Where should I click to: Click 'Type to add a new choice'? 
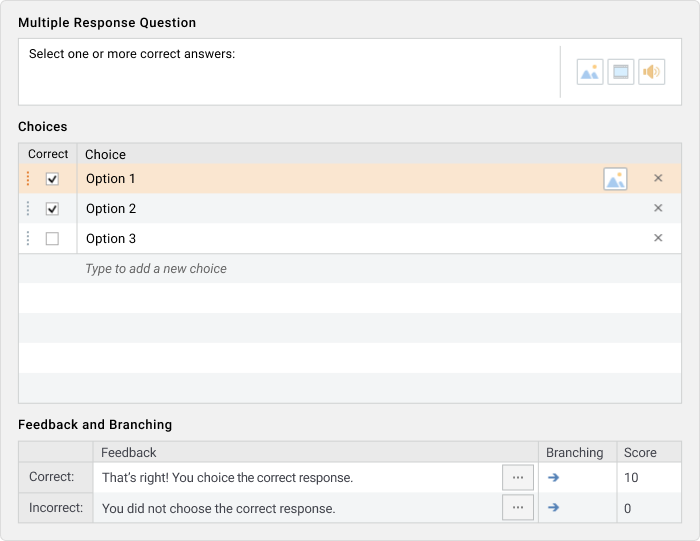[x=156, y=269]
